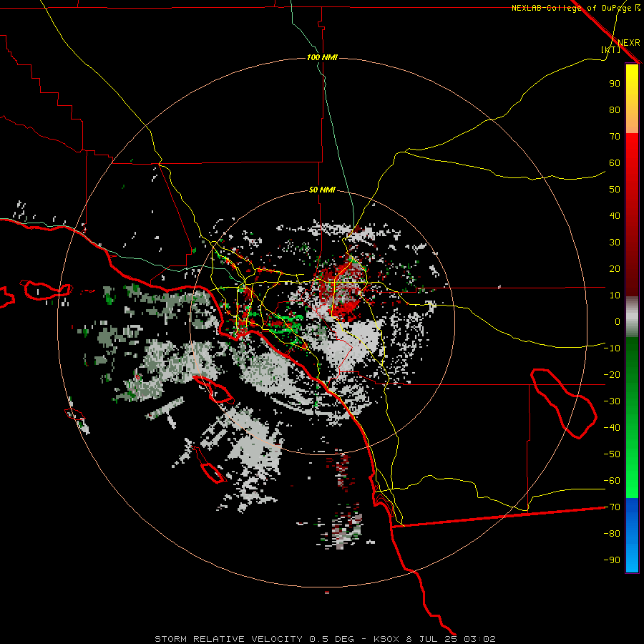Click the [KT] units label

[611, 49]
